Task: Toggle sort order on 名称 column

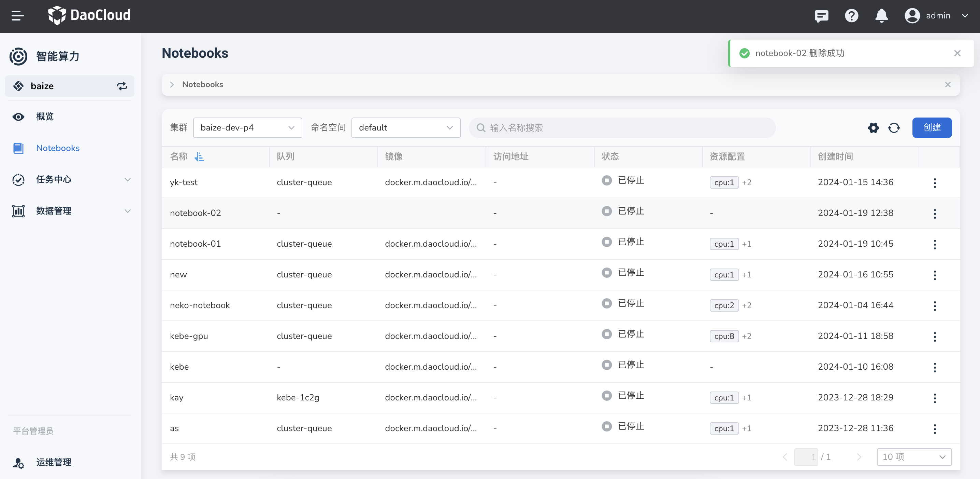Action: tap(199, 157)
